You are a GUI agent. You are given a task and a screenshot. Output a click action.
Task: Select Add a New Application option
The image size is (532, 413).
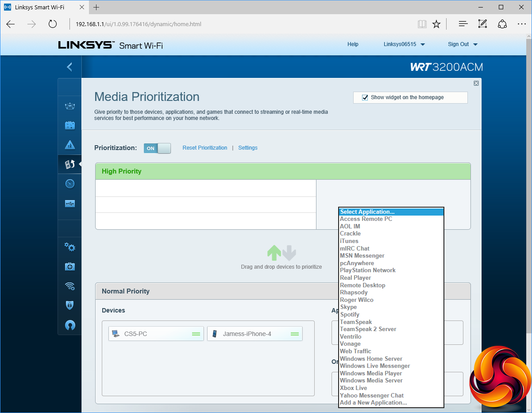(373, 402)
